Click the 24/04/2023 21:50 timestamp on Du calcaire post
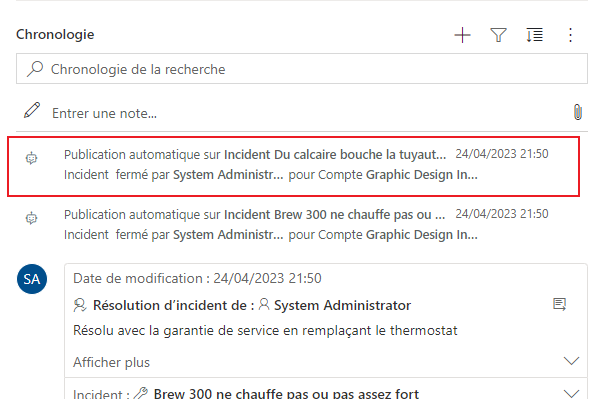 502,154
